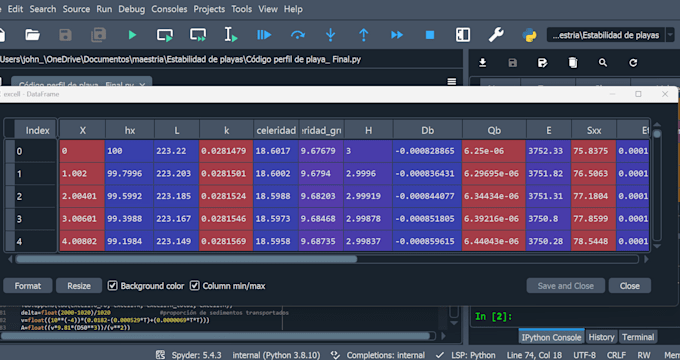
Task: Continue execution double-arrow icon
Action: (397, 35)
